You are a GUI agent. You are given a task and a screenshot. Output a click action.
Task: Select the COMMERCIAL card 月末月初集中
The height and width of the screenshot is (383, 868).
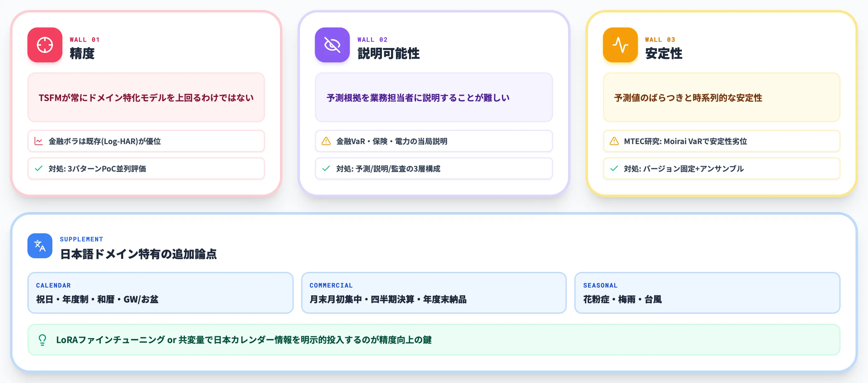pyautogui.click(x=434, y=293)
